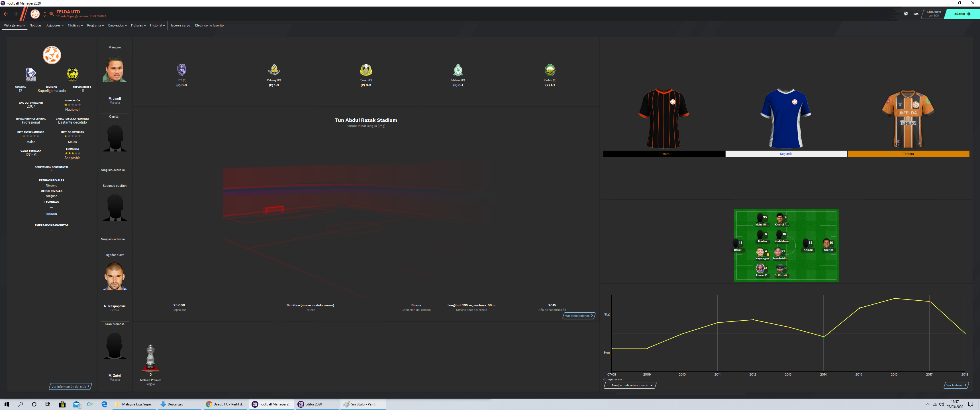Click manager M. Jamil's photo
Screen dimensions: 980x410
click(115, 69)
